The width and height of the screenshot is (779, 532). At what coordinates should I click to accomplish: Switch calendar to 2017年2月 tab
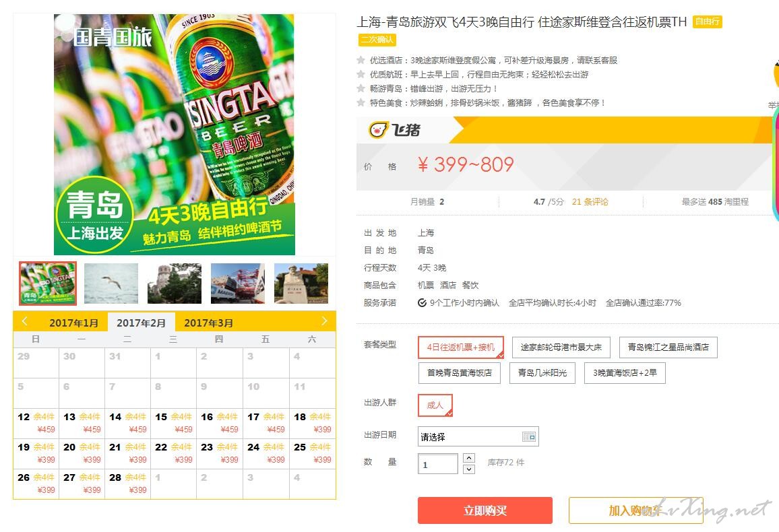point(141,323)
